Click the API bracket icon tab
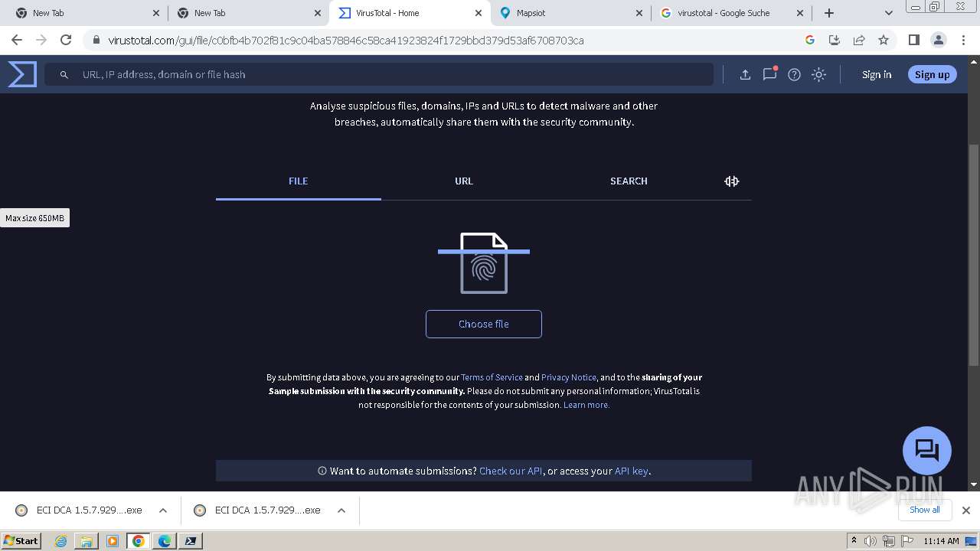The height and width of the screenshot is (551, 980). (731, 181)
